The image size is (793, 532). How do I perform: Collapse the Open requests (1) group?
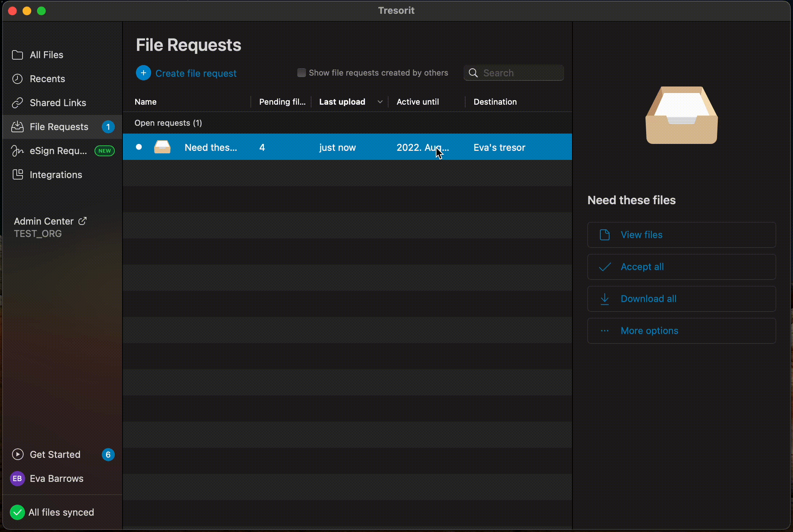click(x=168, y=123)
